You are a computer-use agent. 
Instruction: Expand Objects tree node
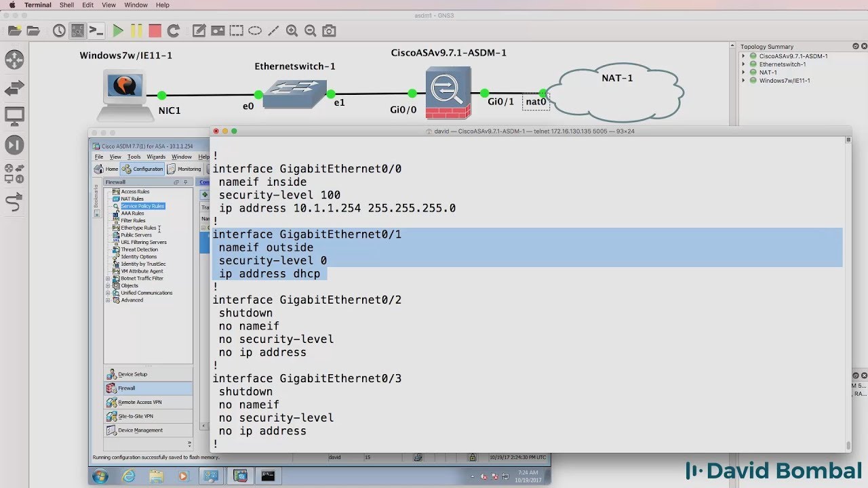[108, 286]
